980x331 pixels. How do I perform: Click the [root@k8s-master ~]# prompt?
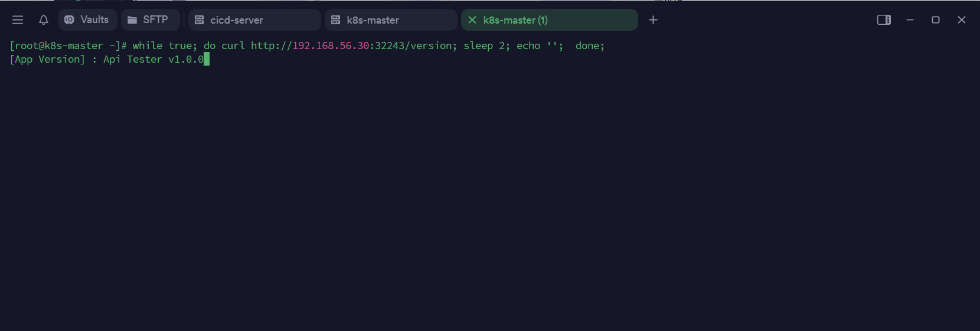click(68, 46)
